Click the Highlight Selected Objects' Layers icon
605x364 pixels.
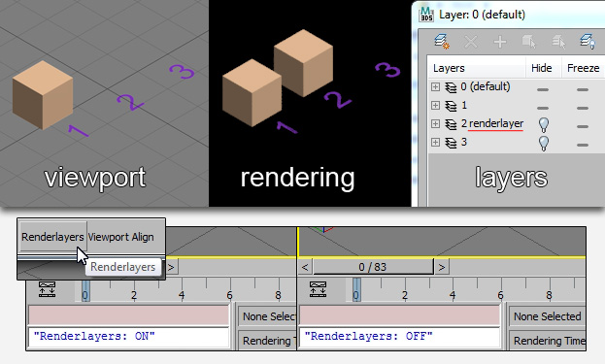pos(558,42)
